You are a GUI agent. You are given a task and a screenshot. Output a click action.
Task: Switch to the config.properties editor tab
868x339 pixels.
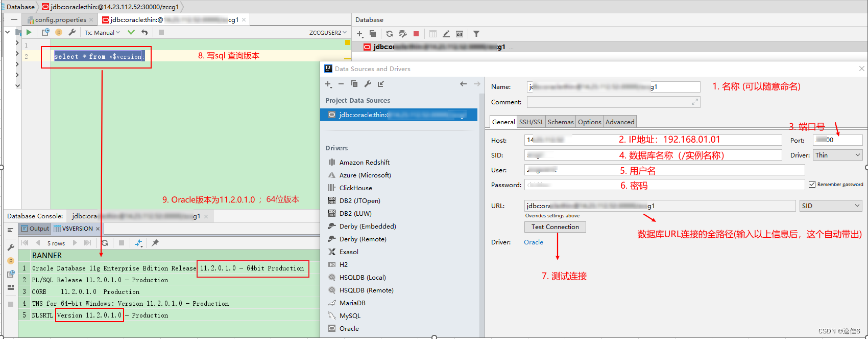point(60,19)
